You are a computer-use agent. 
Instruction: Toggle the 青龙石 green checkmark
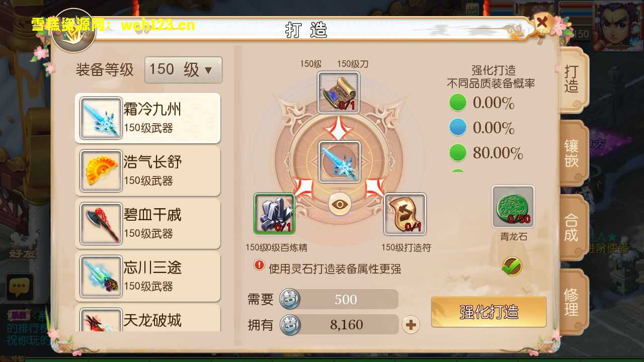tap(512, 266)
